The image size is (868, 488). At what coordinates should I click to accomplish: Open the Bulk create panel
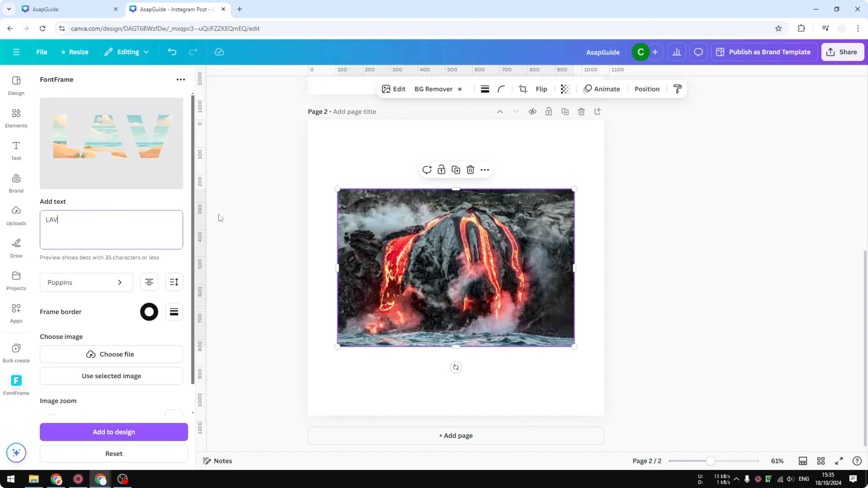pos(16,352)
